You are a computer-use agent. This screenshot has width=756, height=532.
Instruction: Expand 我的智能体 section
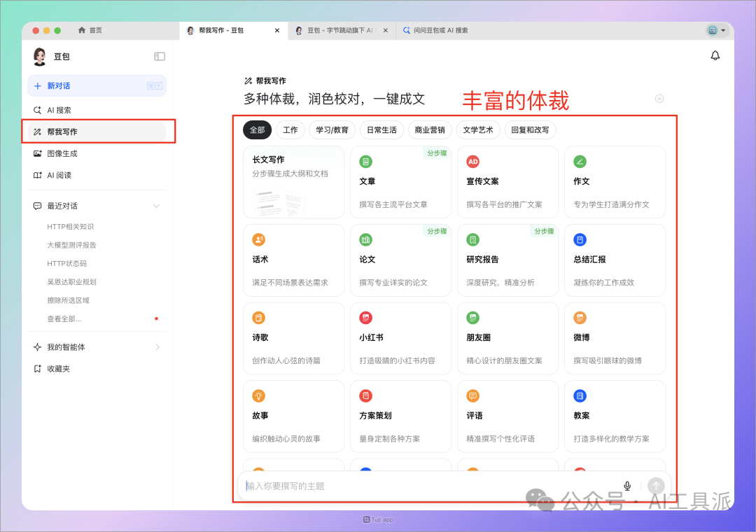(x=157, y=346)
